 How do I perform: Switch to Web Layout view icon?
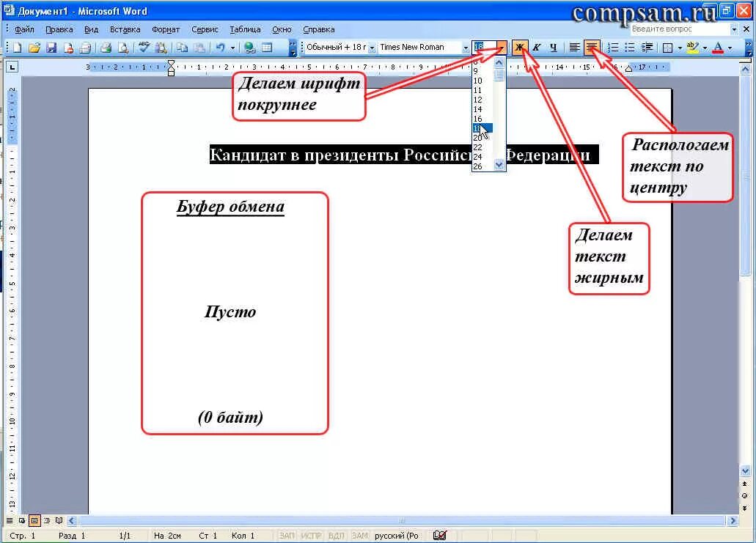(22, 521)
